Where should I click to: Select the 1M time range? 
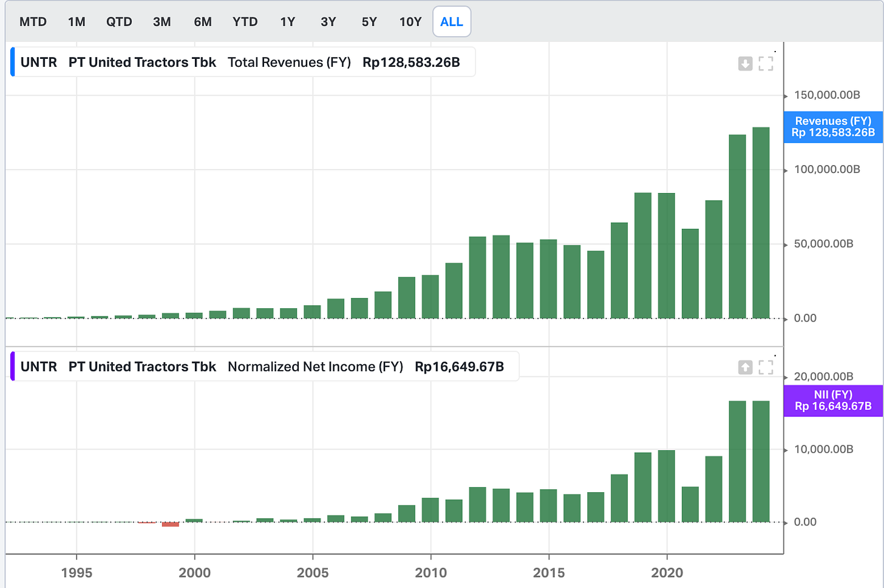pos(76,22)
